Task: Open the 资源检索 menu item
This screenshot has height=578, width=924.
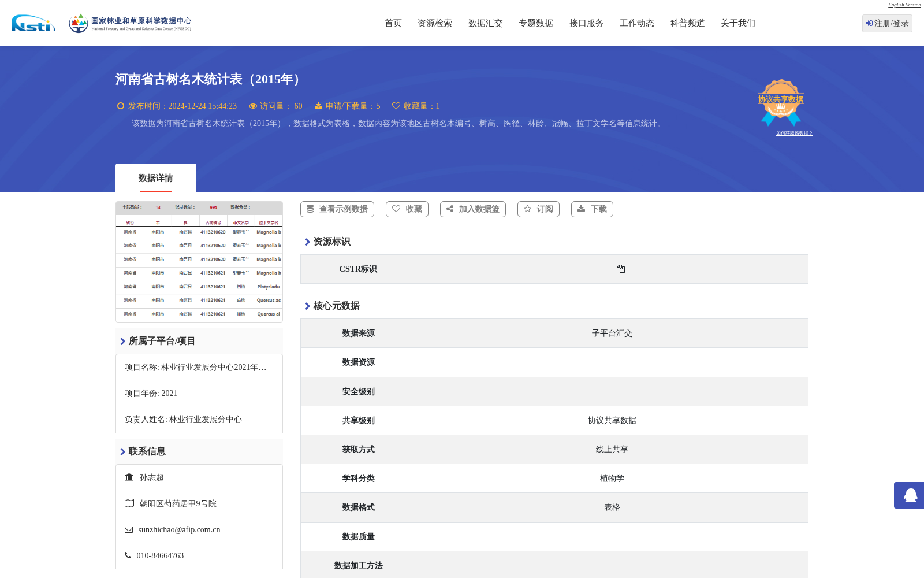Action: [435, 23]
